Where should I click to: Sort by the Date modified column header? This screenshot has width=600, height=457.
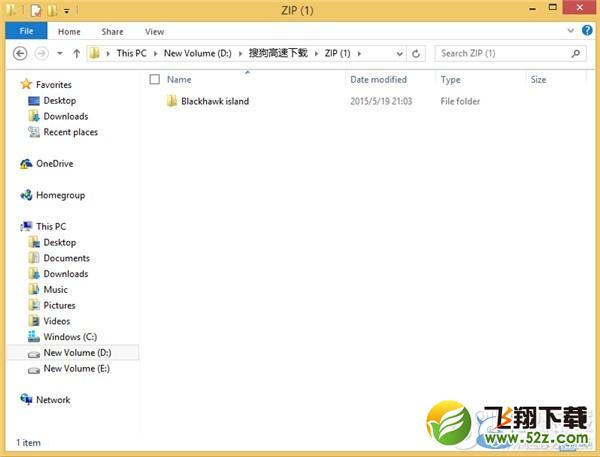378,79
